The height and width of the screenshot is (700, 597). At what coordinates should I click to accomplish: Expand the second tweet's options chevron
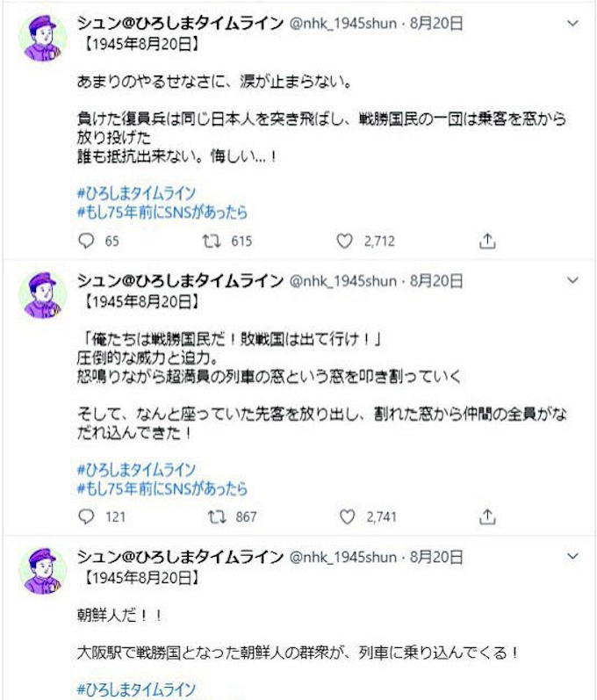(573, 281)
